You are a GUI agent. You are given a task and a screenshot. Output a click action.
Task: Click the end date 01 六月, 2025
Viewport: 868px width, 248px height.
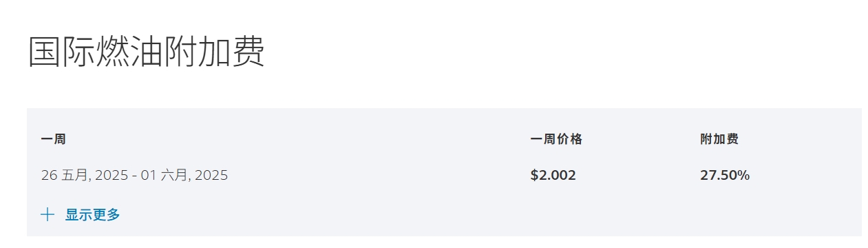[x=184, y=176]
